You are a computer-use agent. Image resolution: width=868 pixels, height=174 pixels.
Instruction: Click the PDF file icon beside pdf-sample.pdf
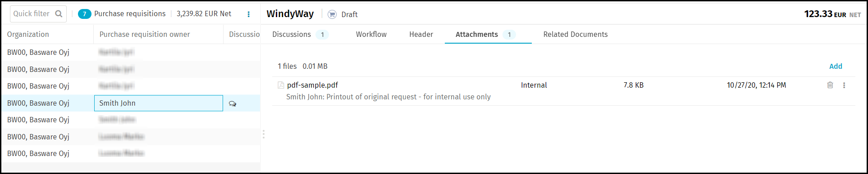pos(281,85)
